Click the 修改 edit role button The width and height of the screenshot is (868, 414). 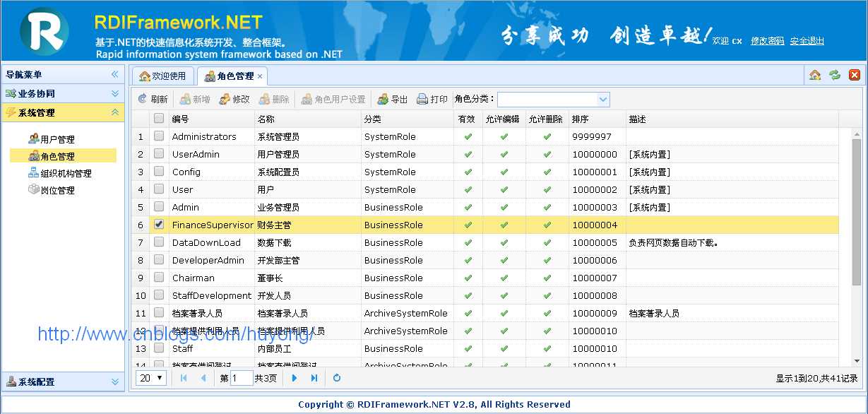point(234,100)
